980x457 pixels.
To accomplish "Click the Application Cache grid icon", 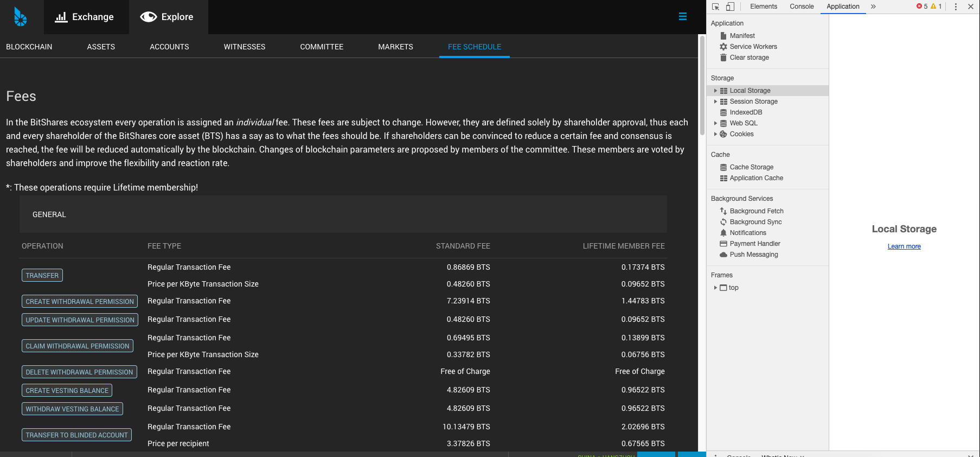I will point(723,178).
